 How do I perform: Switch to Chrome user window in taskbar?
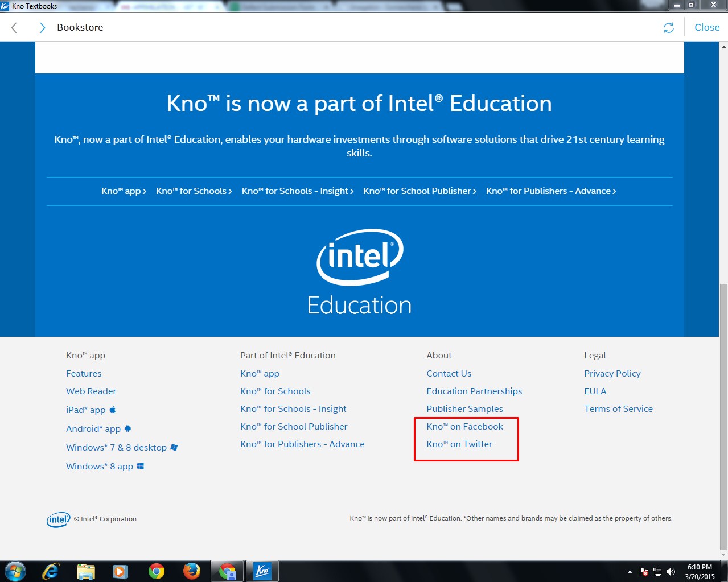227,571
